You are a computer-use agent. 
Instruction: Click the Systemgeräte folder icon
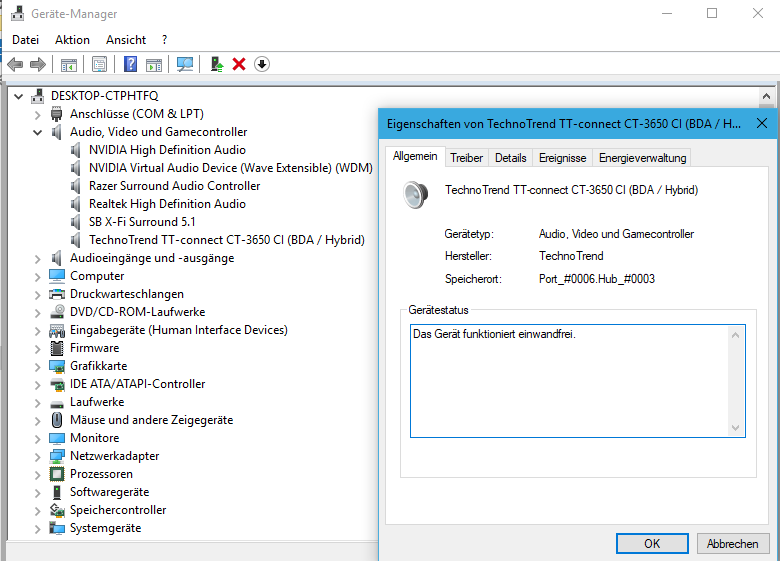pyautogui.click(x=57, y=528)
